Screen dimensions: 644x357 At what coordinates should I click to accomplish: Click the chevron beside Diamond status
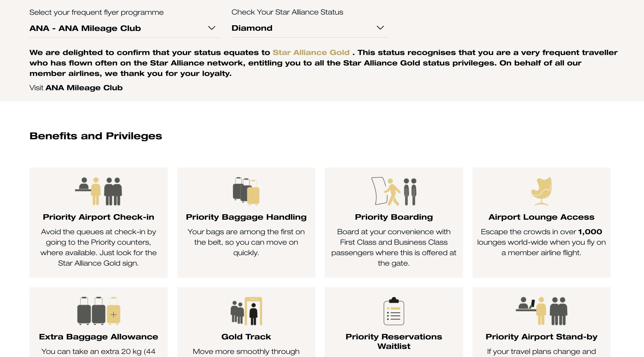[380, 28]
